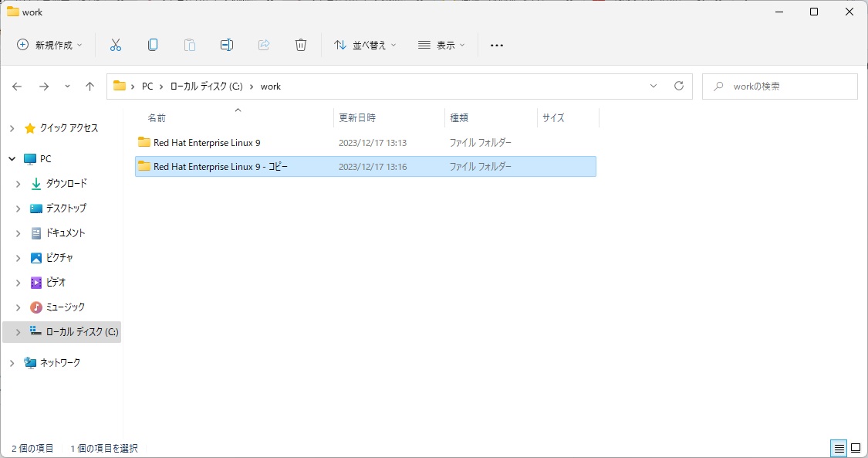Open the 並べ替え sort dropdown
The image size is (868, 458).
(365, 45)
